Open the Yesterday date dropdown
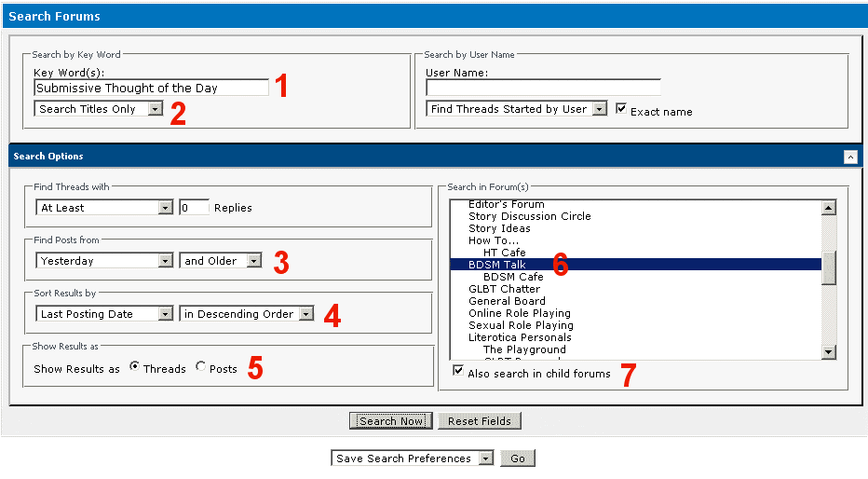The image size is (868, 479). [x=104, y=261]
